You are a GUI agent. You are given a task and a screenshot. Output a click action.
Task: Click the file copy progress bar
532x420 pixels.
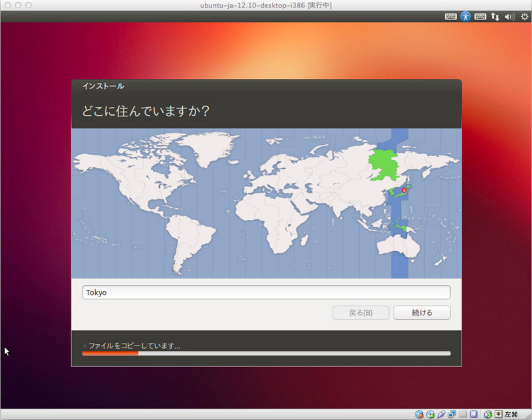pos(267,354)
